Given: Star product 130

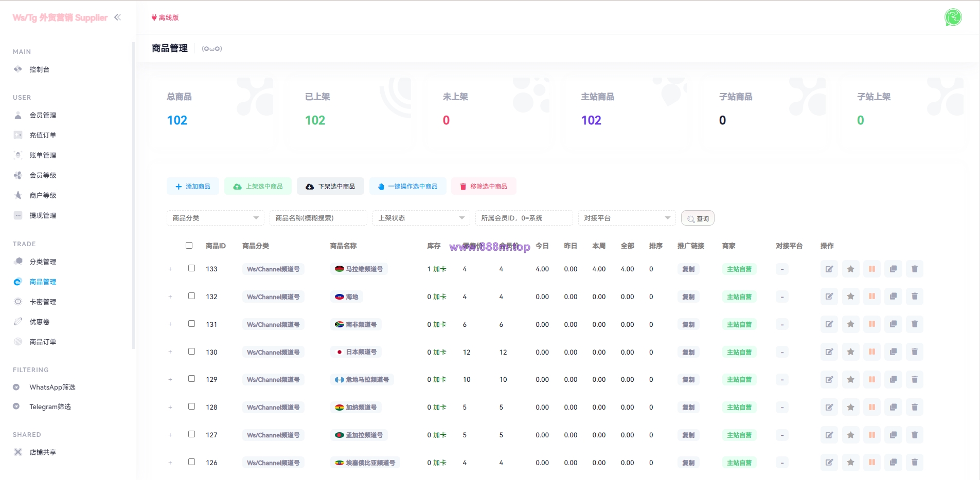Looking at the screenshot, I should coord(851,352).
